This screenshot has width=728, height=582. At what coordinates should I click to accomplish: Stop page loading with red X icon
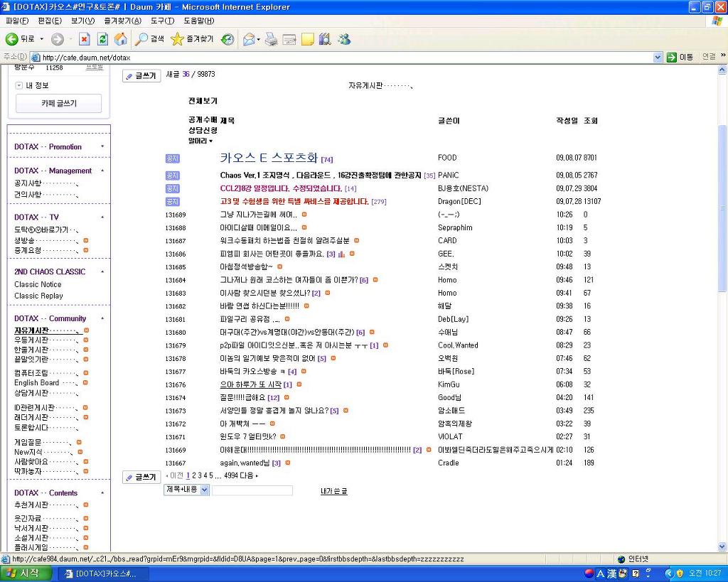[x=84, y=40]
